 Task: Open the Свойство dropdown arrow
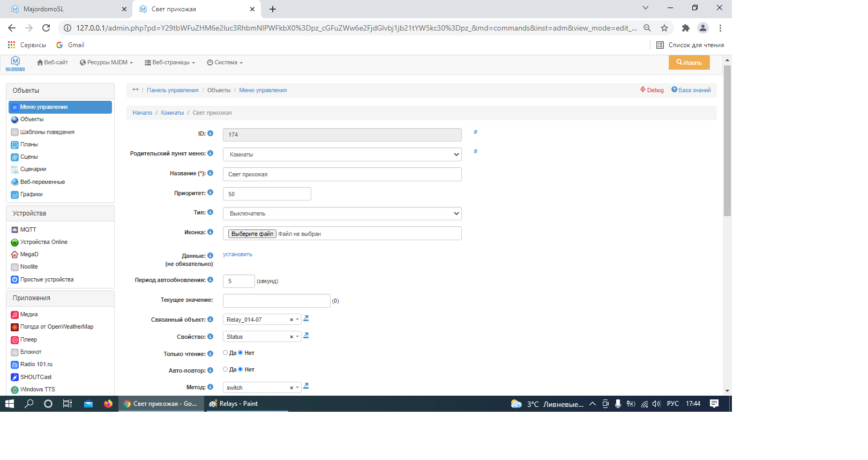tap(297, 337)
